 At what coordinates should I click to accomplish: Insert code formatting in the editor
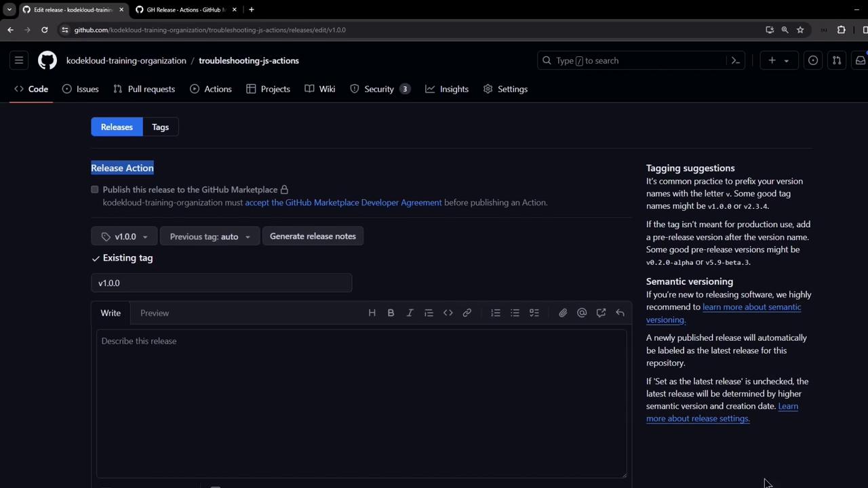click(448, 312)
